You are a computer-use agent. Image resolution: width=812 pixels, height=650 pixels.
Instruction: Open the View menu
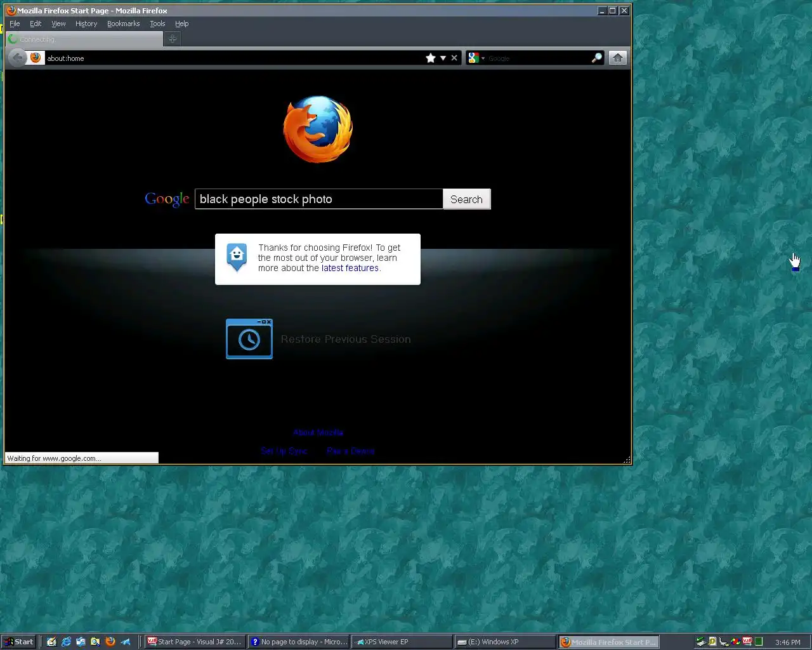tap(58, 23)
